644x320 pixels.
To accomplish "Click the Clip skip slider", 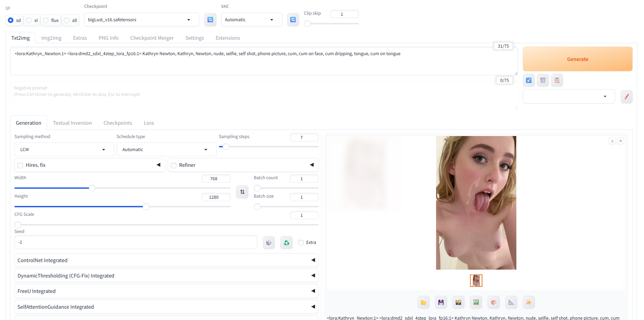I will [331, 24].
